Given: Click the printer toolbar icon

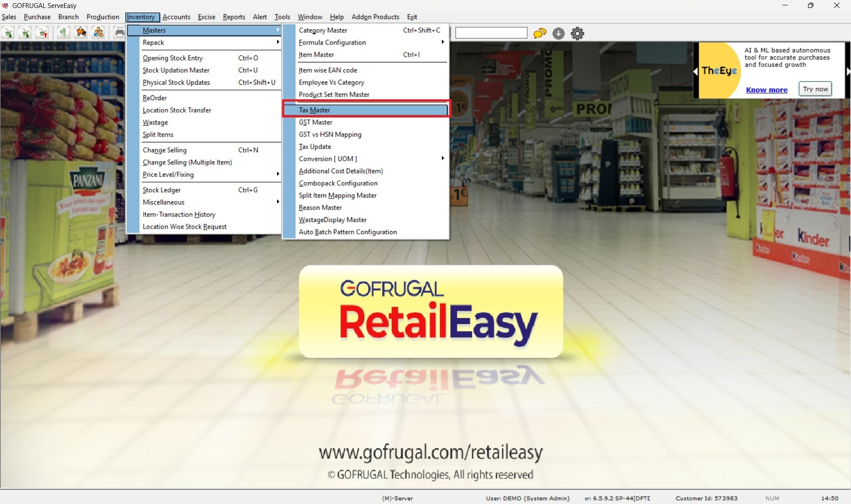Looking at the screenshot, I should [x=119, y=33].
